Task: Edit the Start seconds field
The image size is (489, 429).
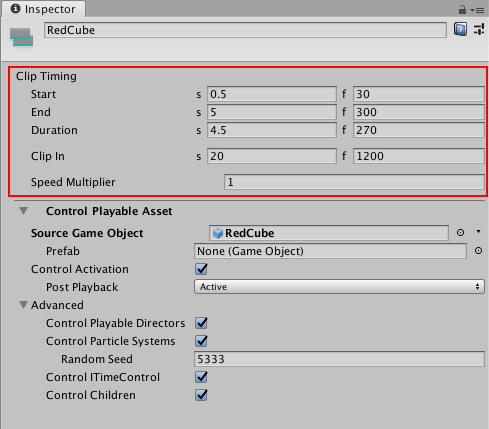Action: (272, 94)
